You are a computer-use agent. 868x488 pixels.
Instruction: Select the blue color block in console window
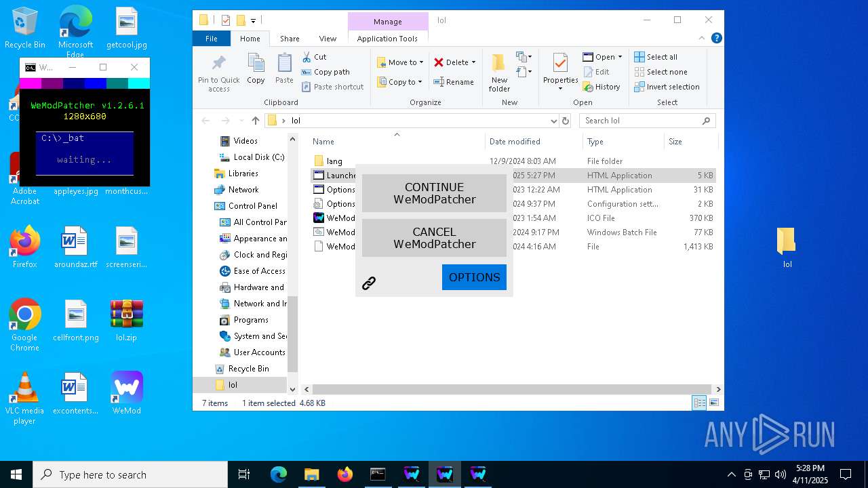[x=96, y=83]
